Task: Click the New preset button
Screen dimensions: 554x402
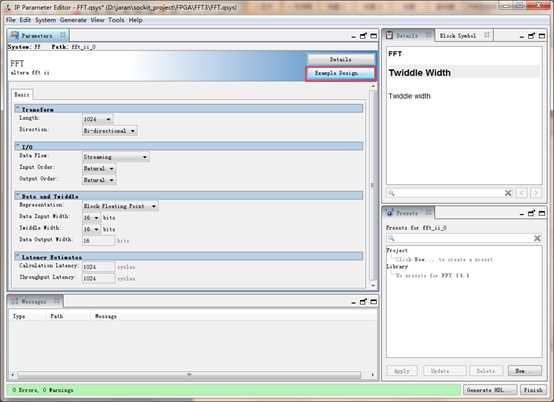Action: click(525, 371)
